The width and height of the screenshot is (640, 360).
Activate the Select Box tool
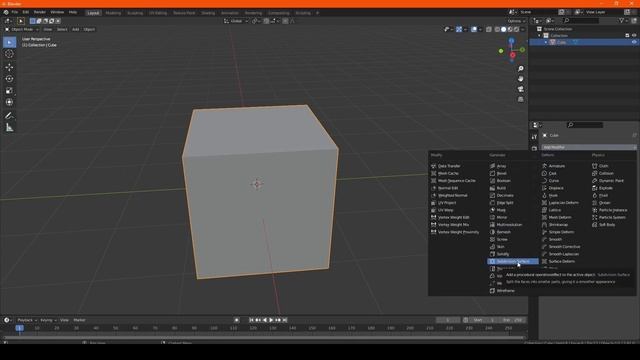tap(9, 42)
